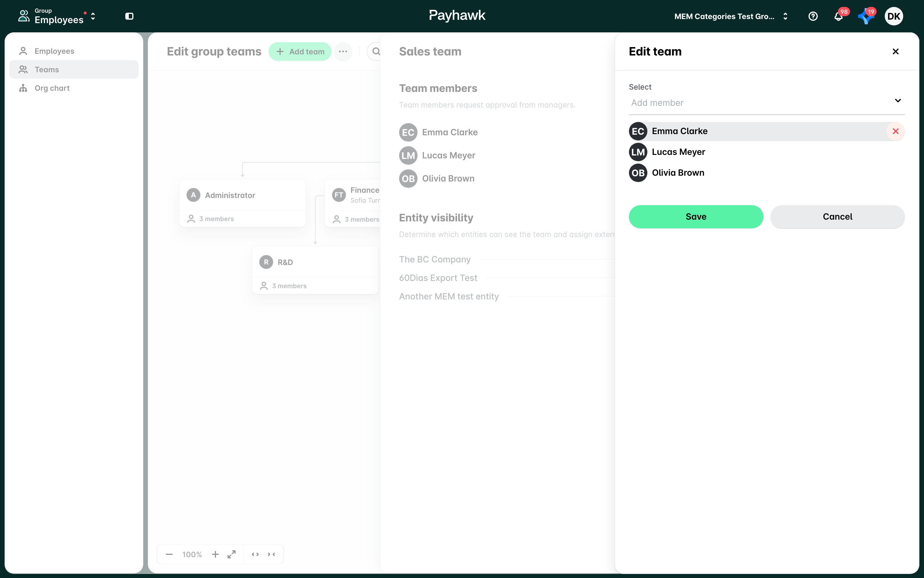Image resolution: width=924 pixels, height=578 pixels.
Task: Click Emma Clarke in Sales team members
Action: click(x=438, y=132)
